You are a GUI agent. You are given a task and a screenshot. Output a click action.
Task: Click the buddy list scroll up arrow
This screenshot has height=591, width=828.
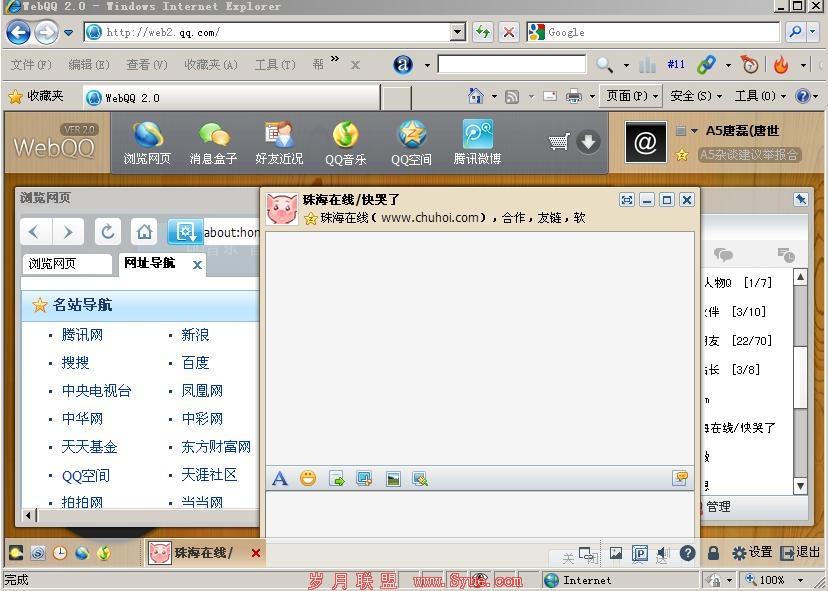click(801, 277)
